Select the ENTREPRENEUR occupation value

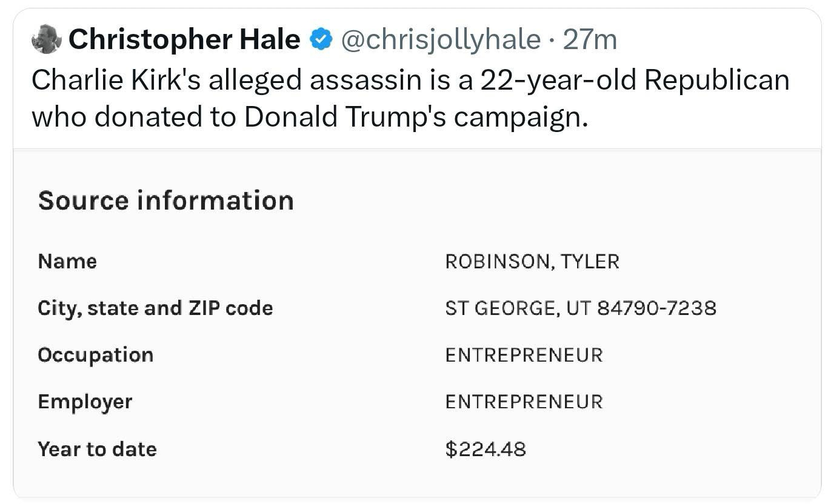point(524,355)
